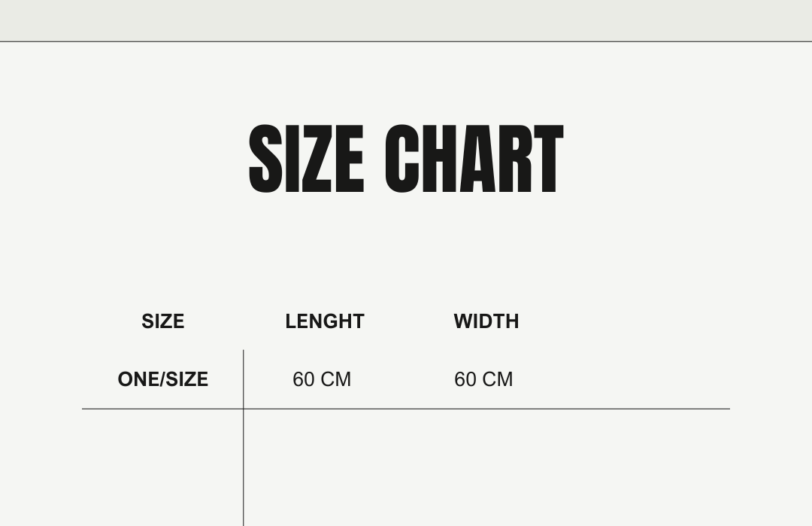This screenshot has height=526, width=812.
Task: Click the gray band at the top
Action: coord(406,20)
